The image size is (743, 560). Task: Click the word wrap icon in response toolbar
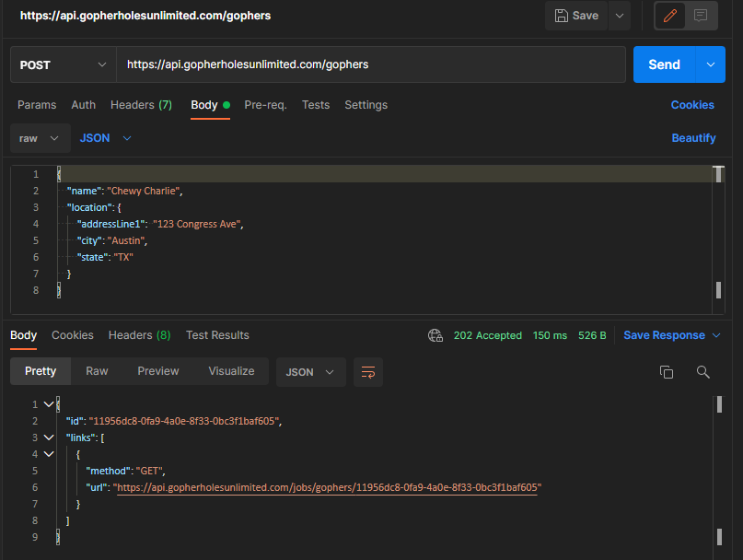[x=368, y=372]
